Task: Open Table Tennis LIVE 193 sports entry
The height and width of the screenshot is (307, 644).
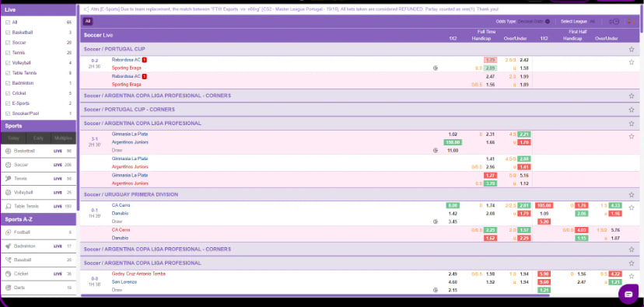Action: [38, 207]
